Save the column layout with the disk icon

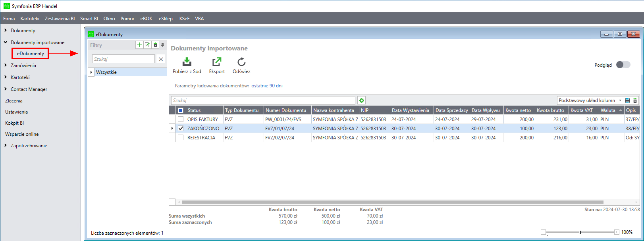click(627, 100)
